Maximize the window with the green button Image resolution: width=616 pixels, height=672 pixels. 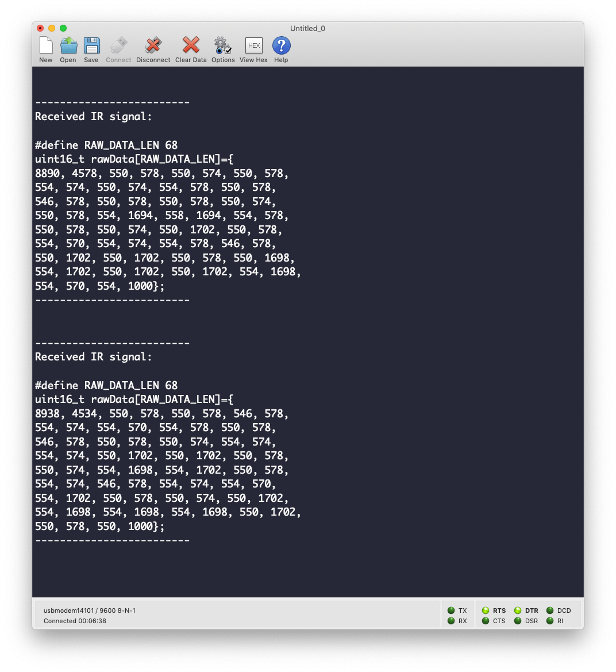[63, 28]
